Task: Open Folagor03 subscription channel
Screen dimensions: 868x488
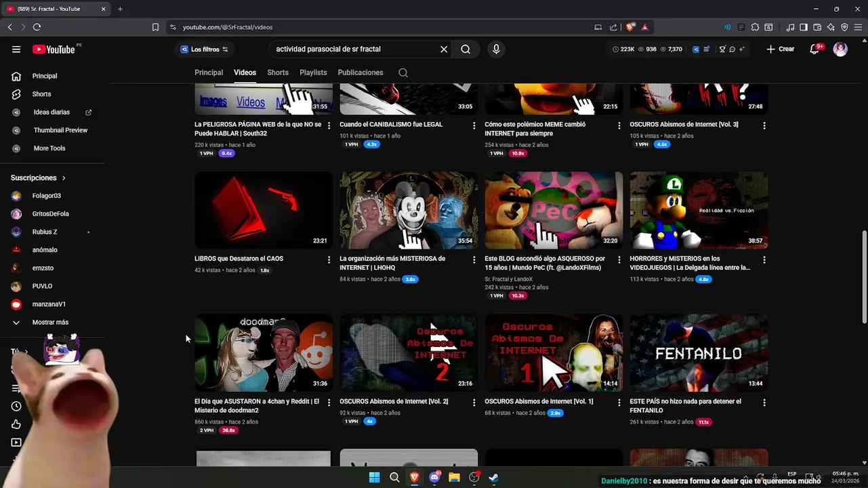Action: (x=46, y=196)
